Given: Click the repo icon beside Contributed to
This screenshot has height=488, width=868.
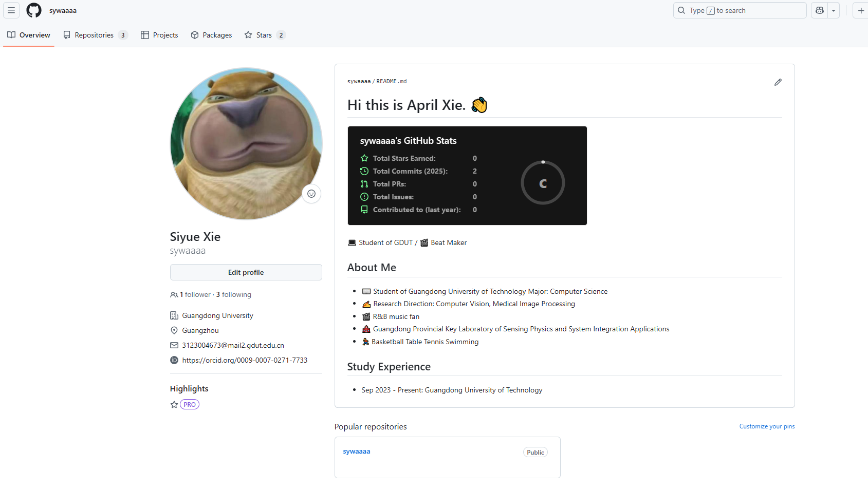Looking at the screenshot, I should pos(364,210).
